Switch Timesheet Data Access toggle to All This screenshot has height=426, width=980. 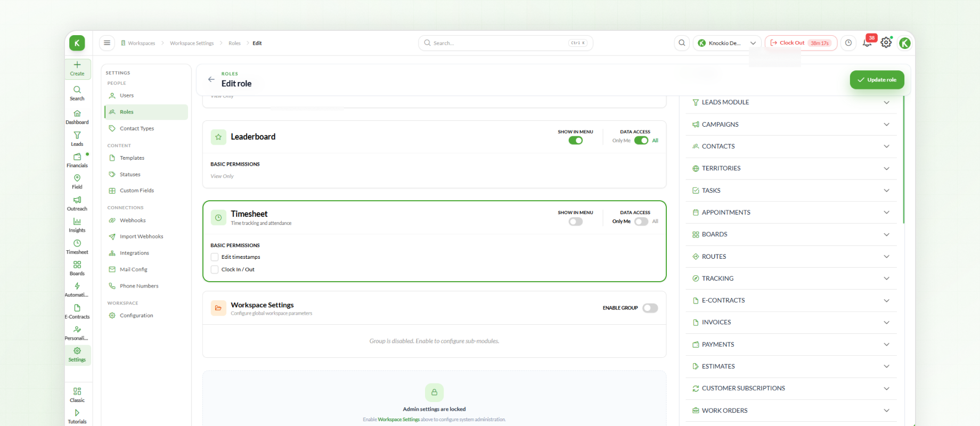(x=641, y=222)
